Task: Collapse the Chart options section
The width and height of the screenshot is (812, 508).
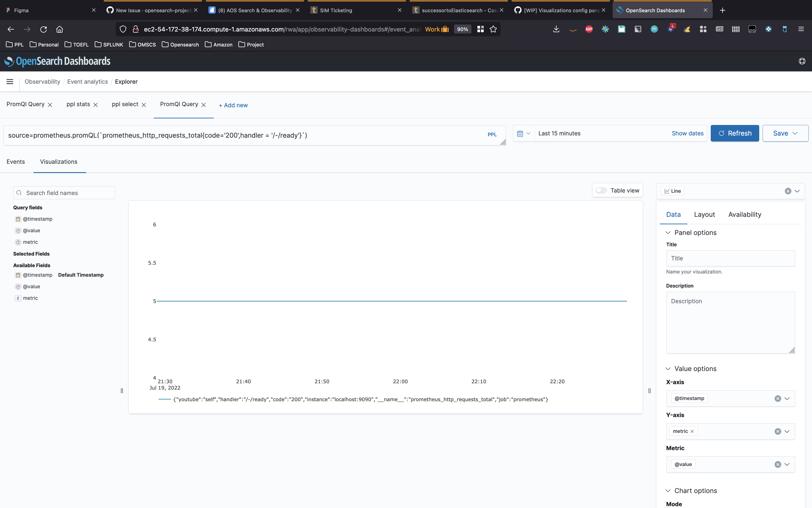Action: (x=668, y=491)
